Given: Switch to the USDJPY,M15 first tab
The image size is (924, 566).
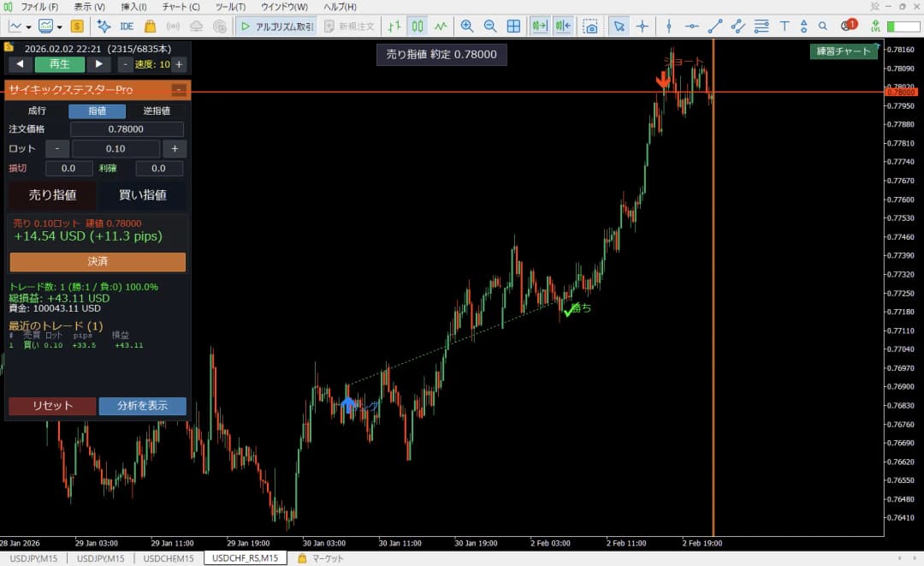Looking at the screenshot, I should 33,558.
